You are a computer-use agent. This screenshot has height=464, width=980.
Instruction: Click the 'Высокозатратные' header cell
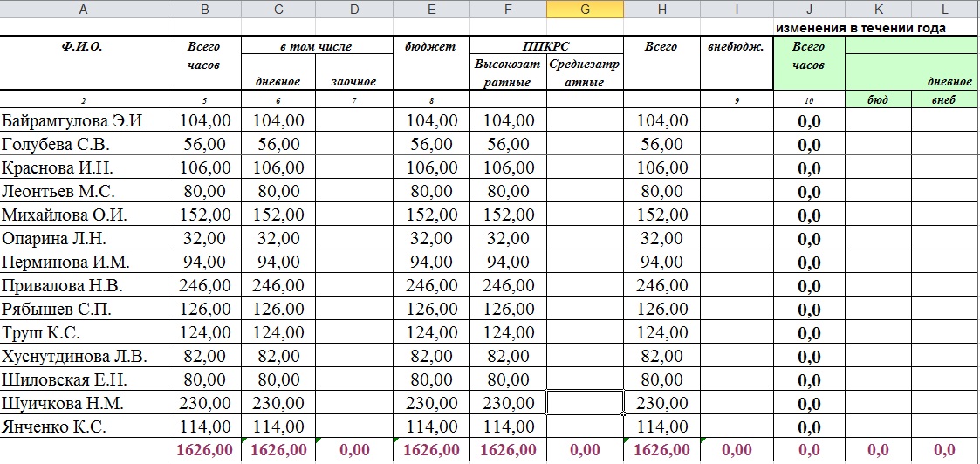click(x=508, y=72)
